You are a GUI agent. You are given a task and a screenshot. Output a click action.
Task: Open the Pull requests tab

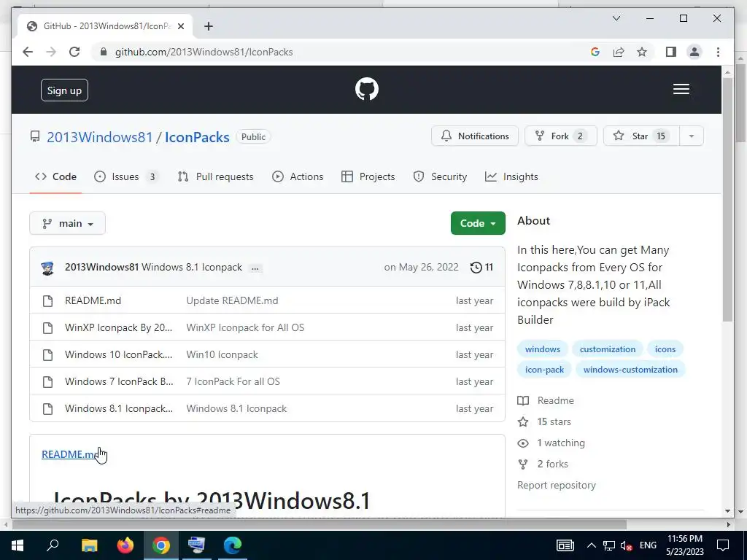click(x=215, y=176)
